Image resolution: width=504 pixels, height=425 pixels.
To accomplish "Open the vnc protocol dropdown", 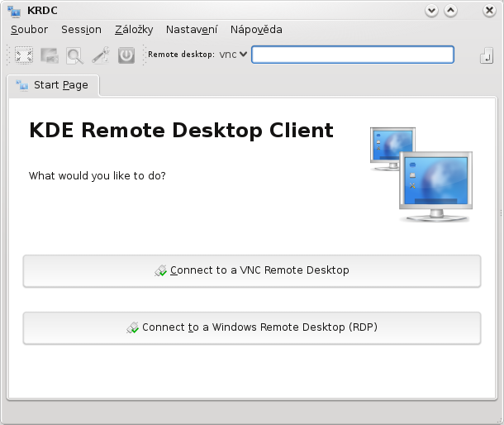I will (x=233, y=55).
